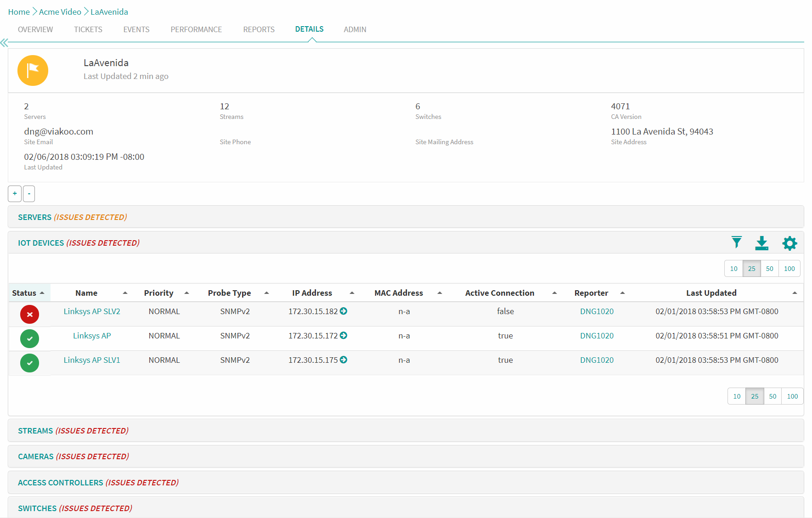Viewport: 812px width, 518px height.
Task: Sort by Reporter column arrow
Action: point(622,293)
